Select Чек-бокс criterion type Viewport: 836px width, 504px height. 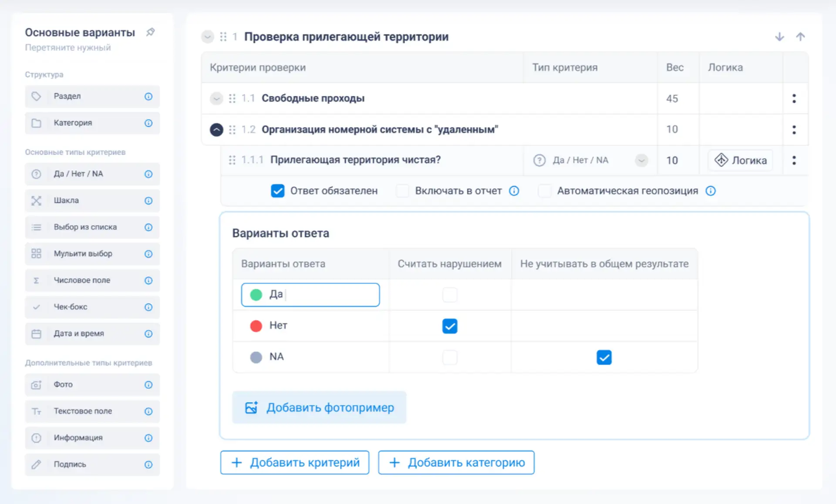pos(92,307)
